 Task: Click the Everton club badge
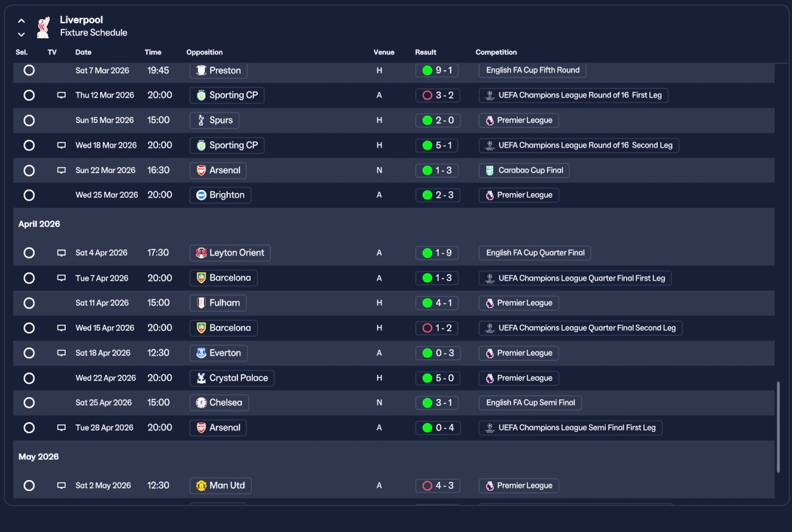tap(201, 353)
